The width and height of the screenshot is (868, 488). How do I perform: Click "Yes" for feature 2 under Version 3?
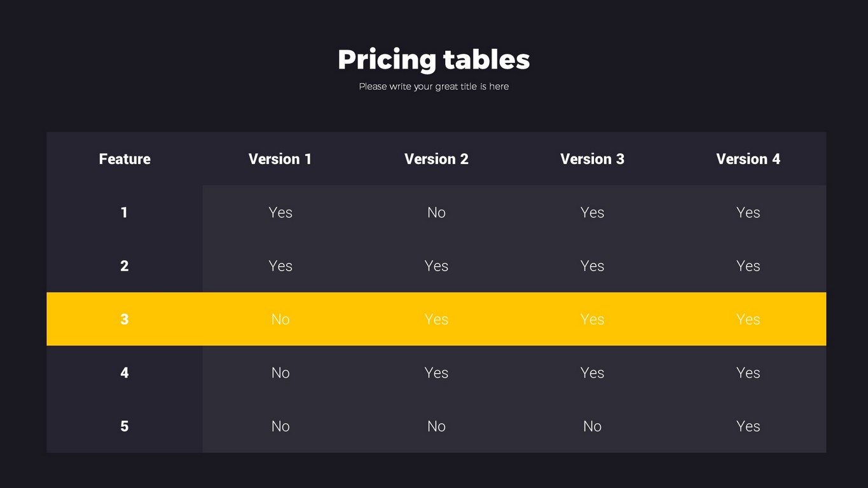pos(592,266)
